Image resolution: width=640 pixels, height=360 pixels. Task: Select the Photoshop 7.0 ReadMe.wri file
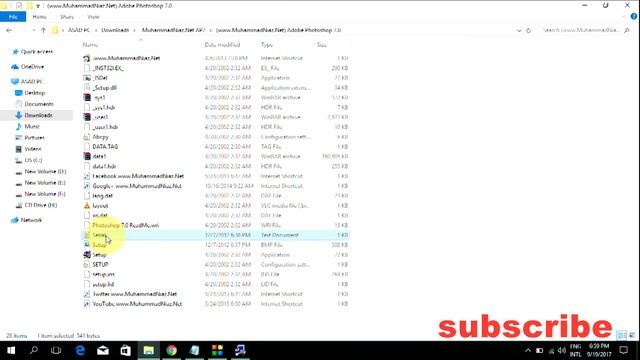click(126, 225)
